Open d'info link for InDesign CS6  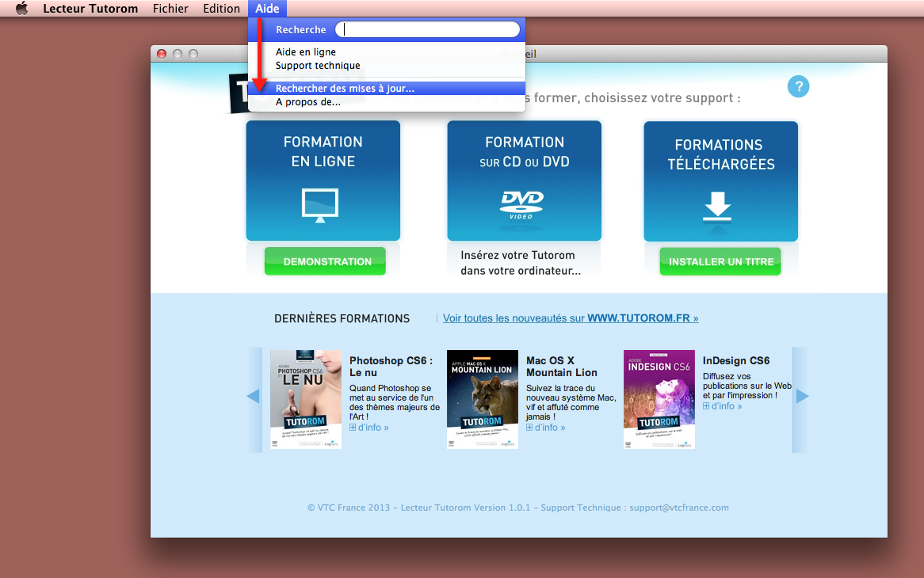723,406
